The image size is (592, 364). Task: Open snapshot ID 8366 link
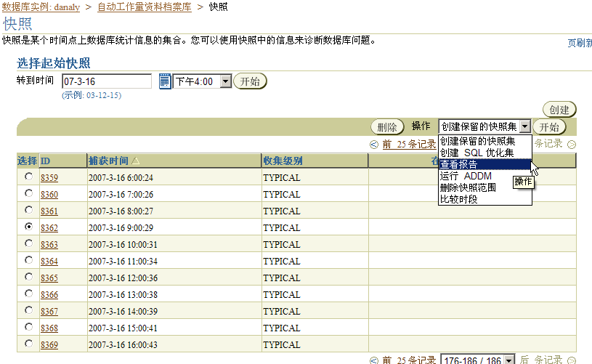[49, 294]
